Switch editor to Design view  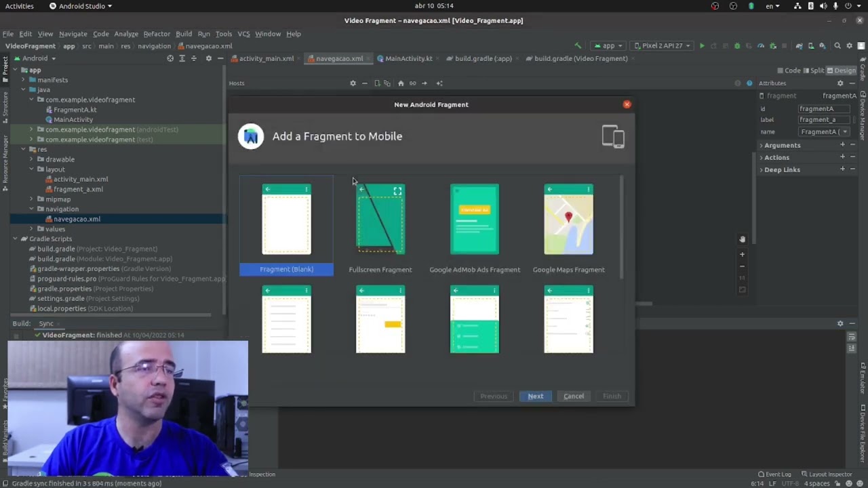pyautogui.click(x=842, y=70)
